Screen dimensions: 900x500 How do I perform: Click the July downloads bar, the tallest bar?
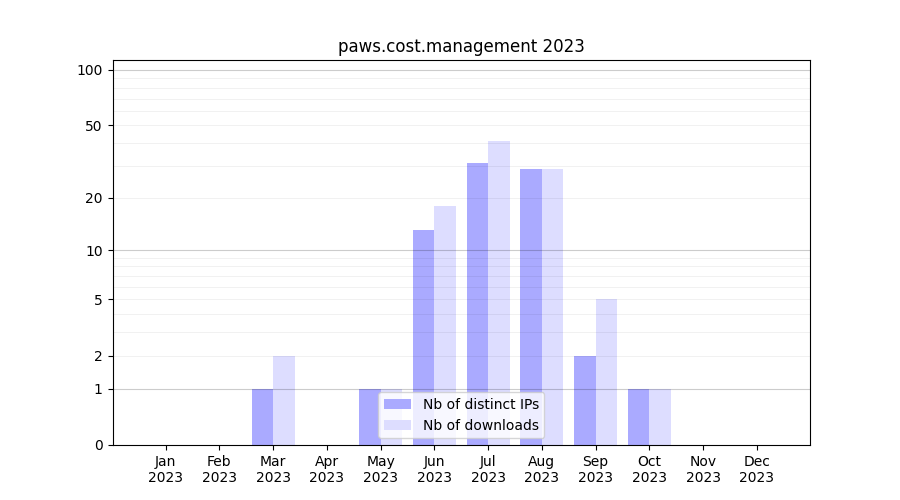[x=499, y=290]
